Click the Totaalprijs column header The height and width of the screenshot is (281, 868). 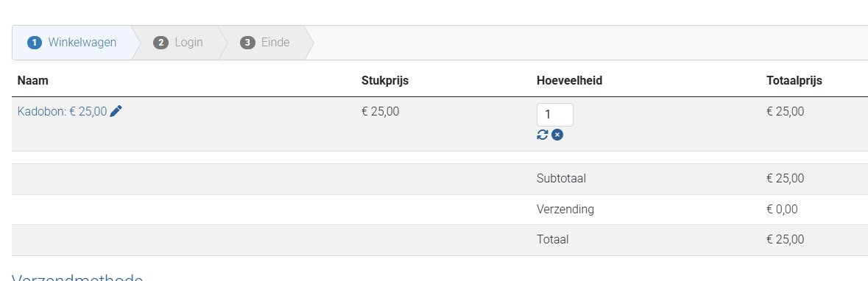pos(794,81)
